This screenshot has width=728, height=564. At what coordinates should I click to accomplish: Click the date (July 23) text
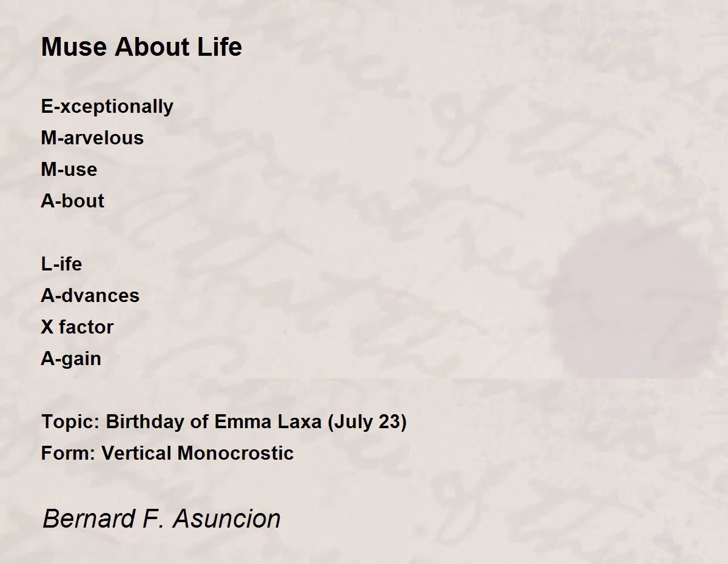point(366,422)
